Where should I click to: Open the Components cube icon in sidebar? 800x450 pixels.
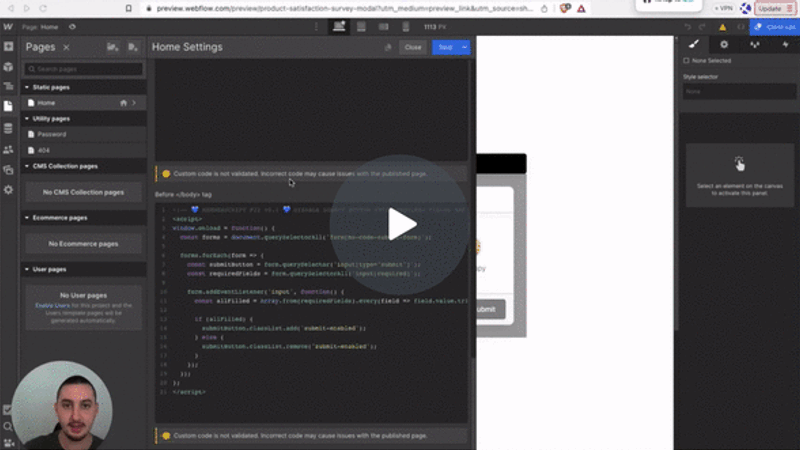[8, 67]
